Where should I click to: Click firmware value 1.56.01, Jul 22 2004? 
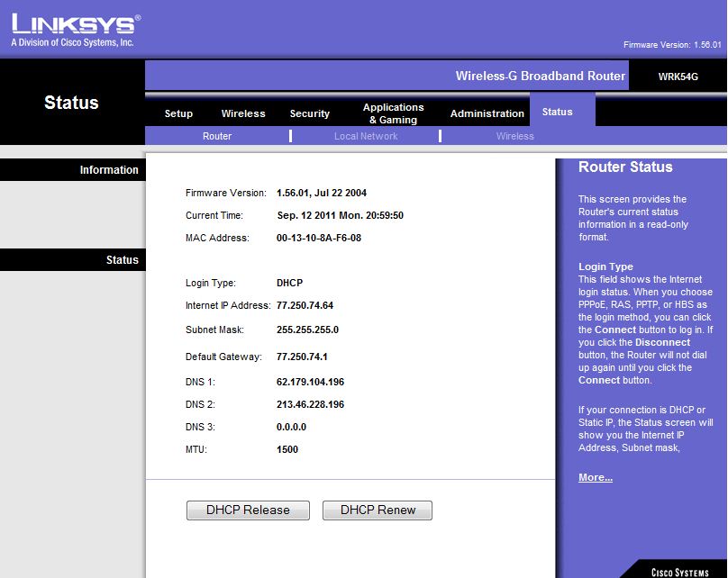(x=322, y=193)
